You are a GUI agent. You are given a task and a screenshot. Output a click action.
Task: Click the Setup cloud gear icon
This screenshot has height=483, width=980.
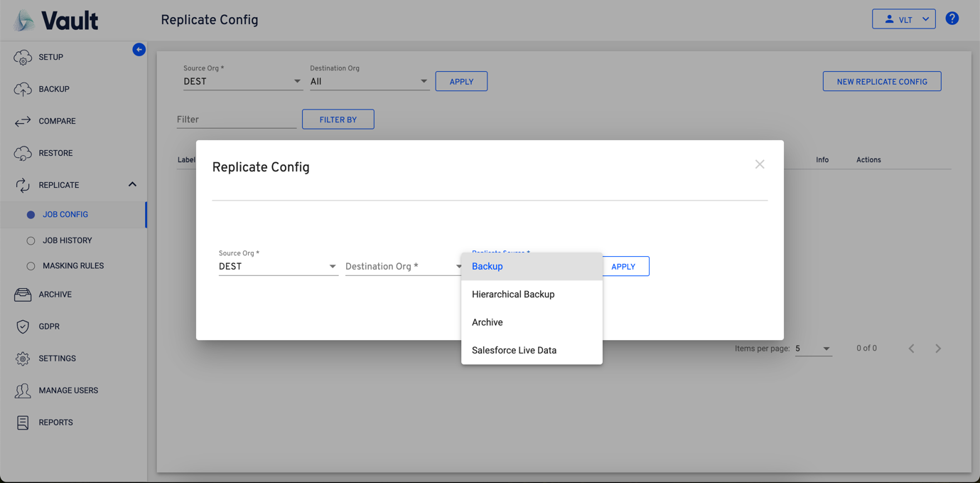point(23,58)
